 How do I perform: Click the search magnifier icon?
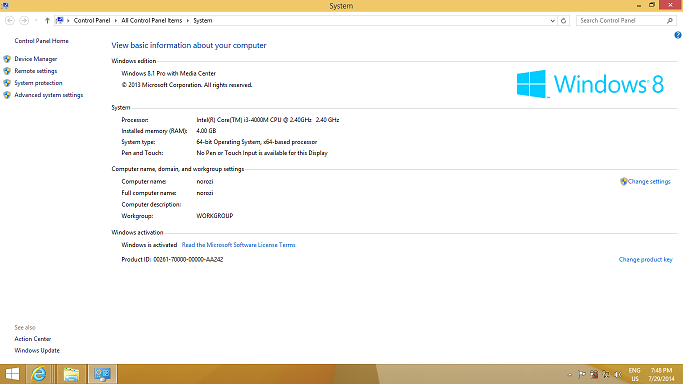coord(670,20)
